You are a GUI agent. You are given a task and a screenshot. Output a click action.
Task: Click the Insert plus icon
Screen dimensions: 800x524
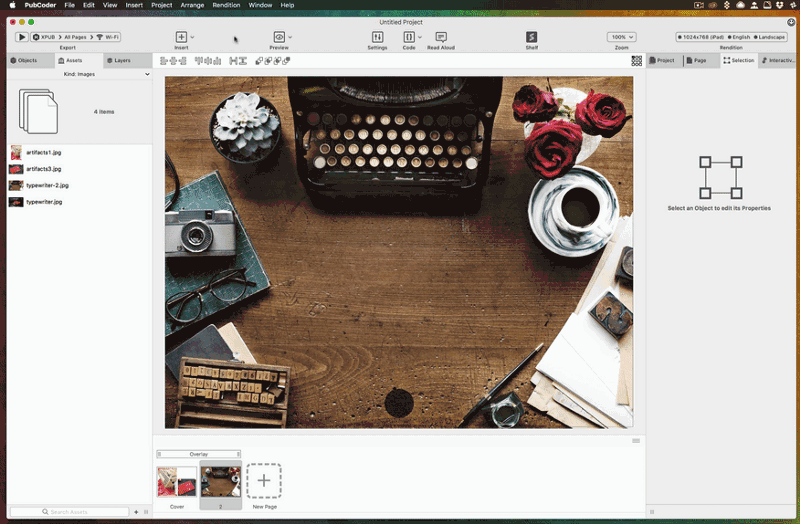coord(181,37)
